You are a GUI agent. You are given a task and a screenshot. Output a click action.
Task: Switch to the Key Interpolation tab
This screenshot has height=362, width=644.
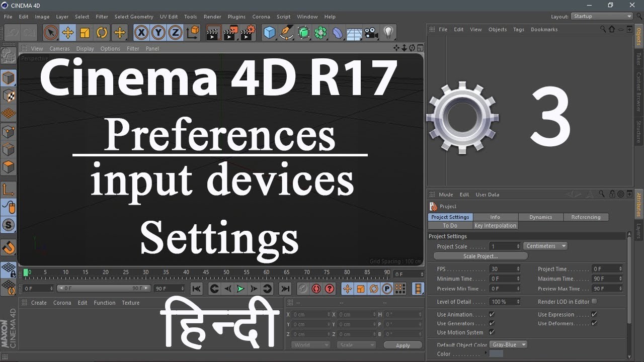pyautogui.click(x=496, y=226)
